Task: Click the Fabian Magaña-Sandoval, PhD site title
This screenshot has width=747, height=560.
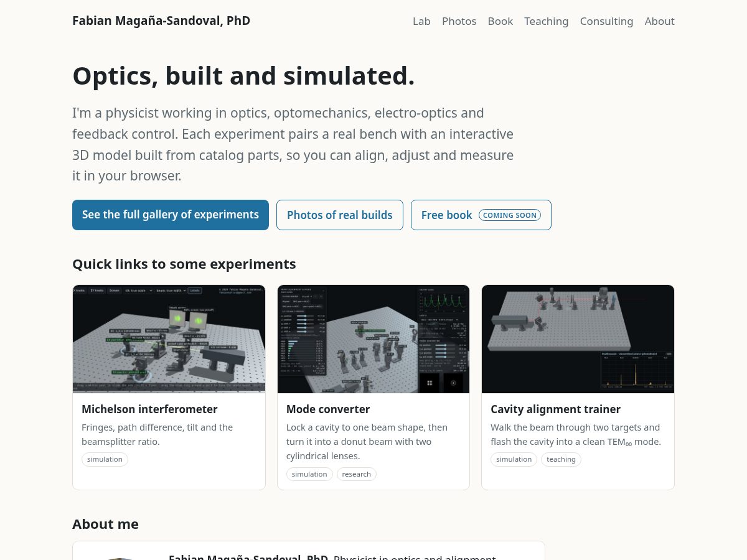Action: (x=161, y=21)
